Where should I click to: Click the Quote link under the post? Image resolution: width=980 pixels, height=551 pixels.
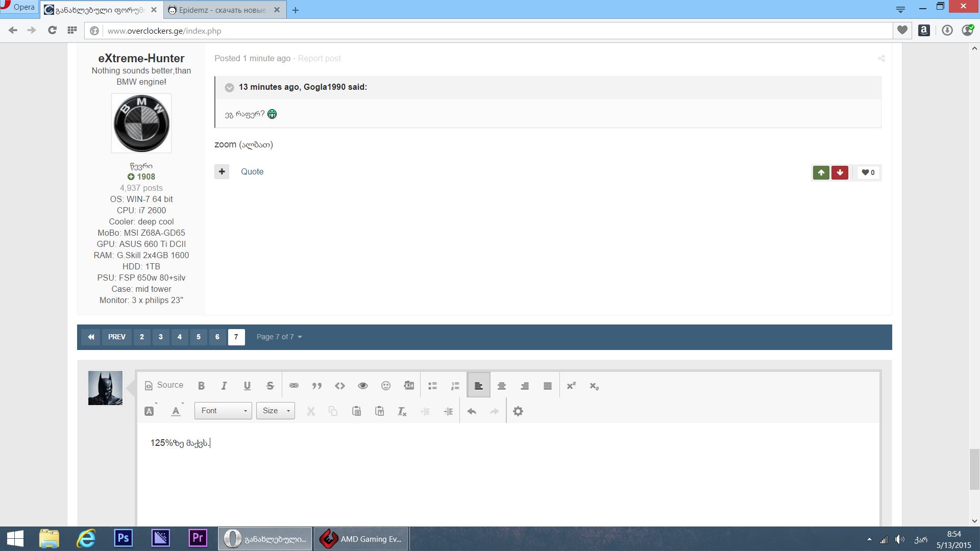252,171
